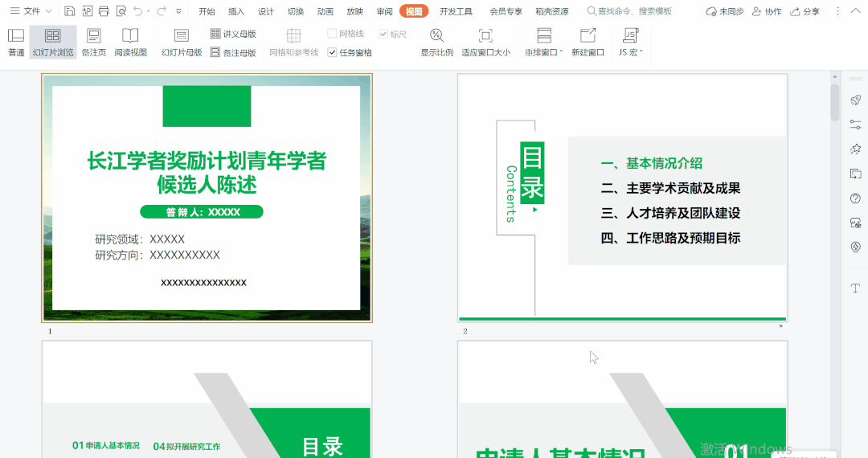Open the File (文件) menu dropdown
The width and height of the screenshot is (868, 458).
pyautogui.click(x=31, y=11)
